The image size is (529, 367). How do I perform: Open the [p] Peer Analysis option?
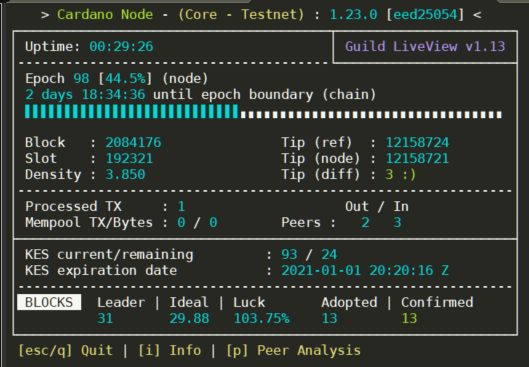pyautogui.click(x=293, y=351)
